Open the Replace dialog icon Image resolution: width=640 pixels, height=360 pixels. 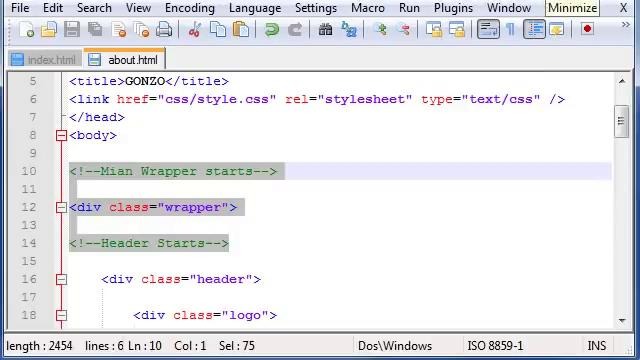point(349,29)
